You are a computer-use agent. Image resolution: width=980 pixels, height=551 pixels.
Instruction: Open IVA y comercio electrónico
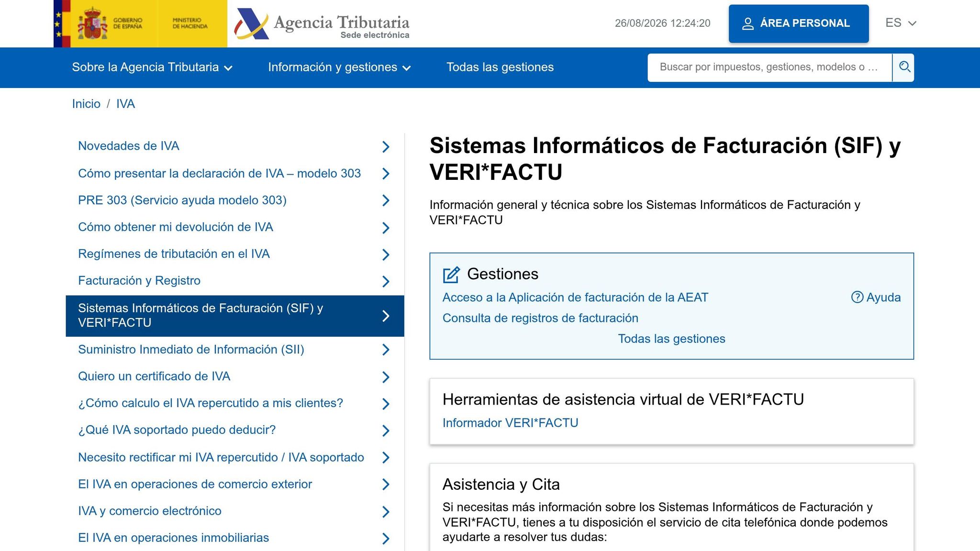(x=150, y=511)
